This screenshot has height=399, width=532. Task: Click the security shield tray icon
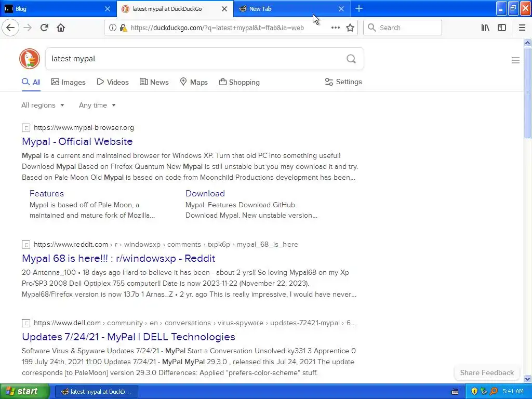click(x=474, y=391)
